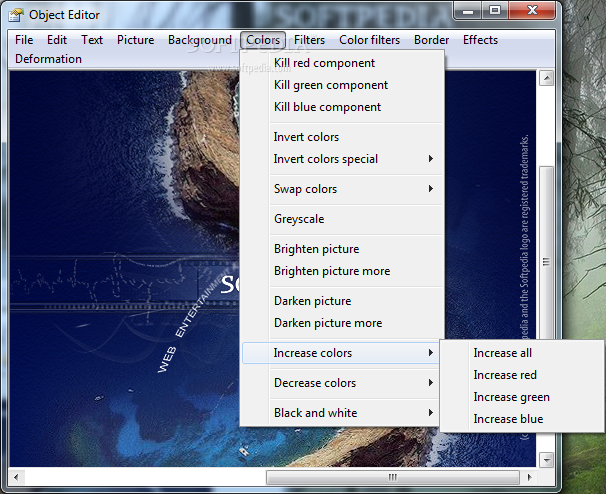The image size is (606, 494).
Task: Open the Increase colors submenu entry
Action: (x=341, y=353)
